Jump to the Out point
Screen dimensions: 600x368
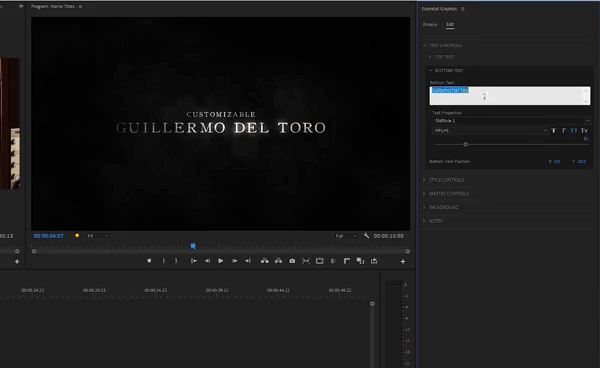248,261
